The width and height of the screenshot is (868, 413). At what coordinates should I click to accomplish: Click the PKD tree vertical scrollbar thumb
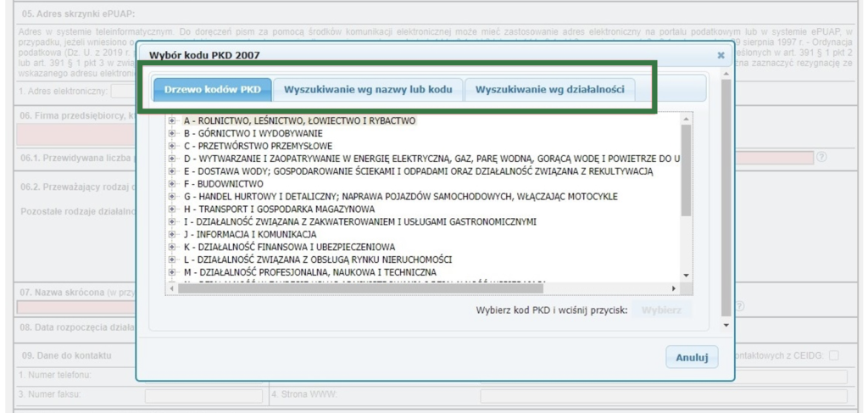(x=687, y=170)
